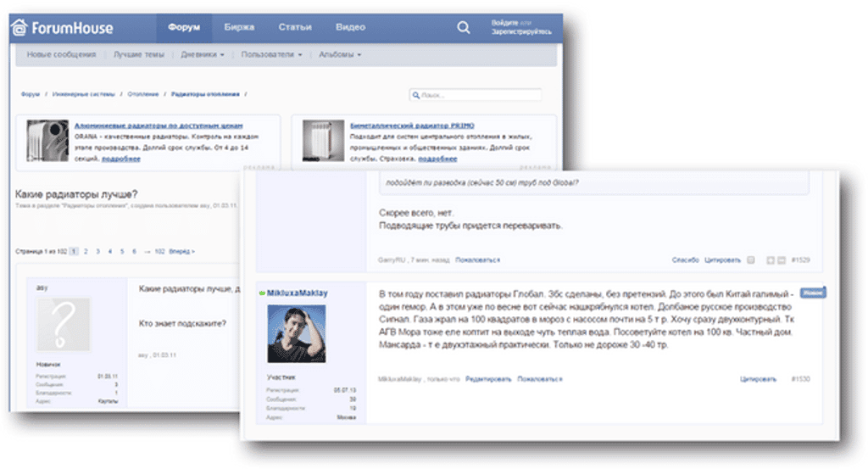Image resolution: width=868 pixels, height=469 pixels.
Task: Open the Отопление breadcrumb
Action: click(x=142, y=95)
